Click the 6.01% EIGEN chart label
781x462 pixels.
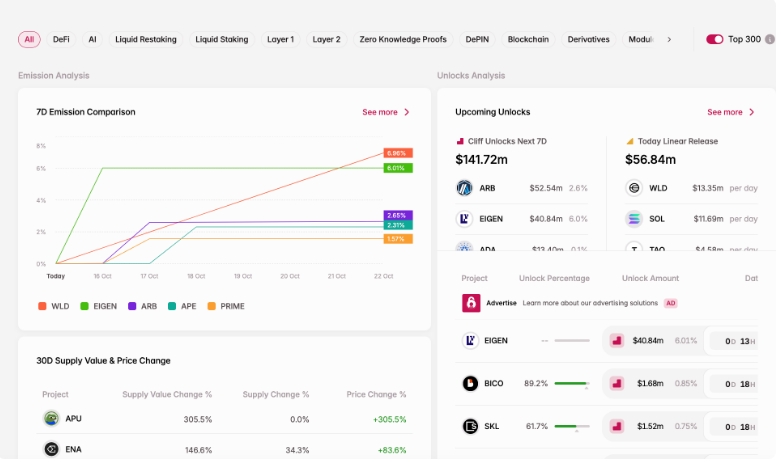pyautogui.click(x=398, y=168)
